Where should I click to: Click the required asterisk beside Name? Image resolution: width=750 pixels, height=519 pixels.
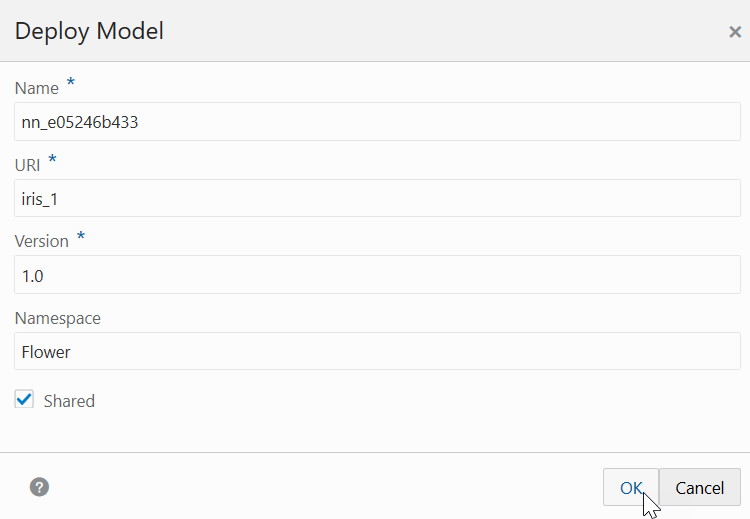pos(70,82)
